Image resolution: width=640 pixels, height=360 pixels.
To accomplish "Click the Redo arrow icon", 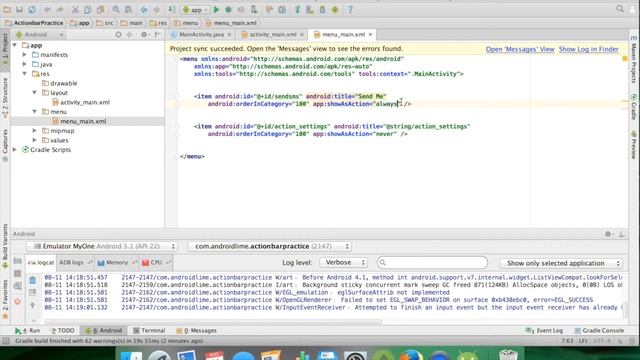I will [x=60, y=9].
